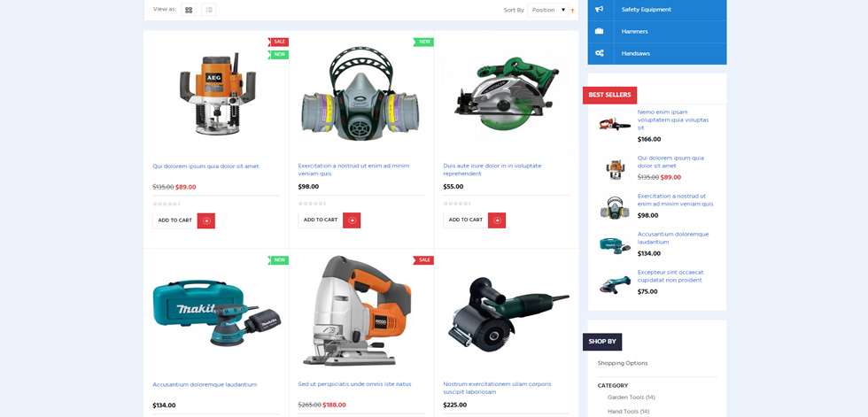Click red icon beside circular saw's Add to Cart
Screen dimensions: 868x417
(497, 220)
